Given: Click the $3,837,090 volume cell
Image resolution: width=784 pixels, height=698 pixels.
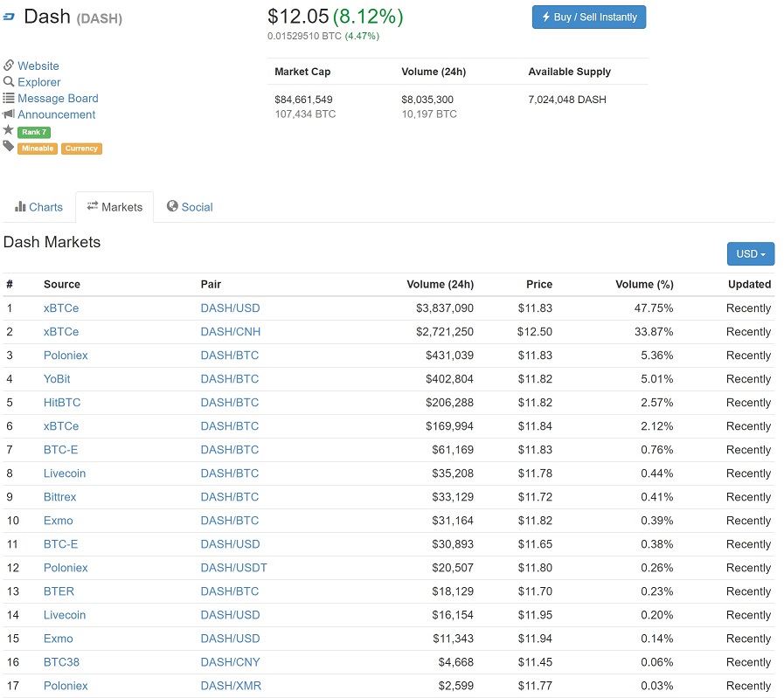Looking at the screenshot, I should [445, 308].
